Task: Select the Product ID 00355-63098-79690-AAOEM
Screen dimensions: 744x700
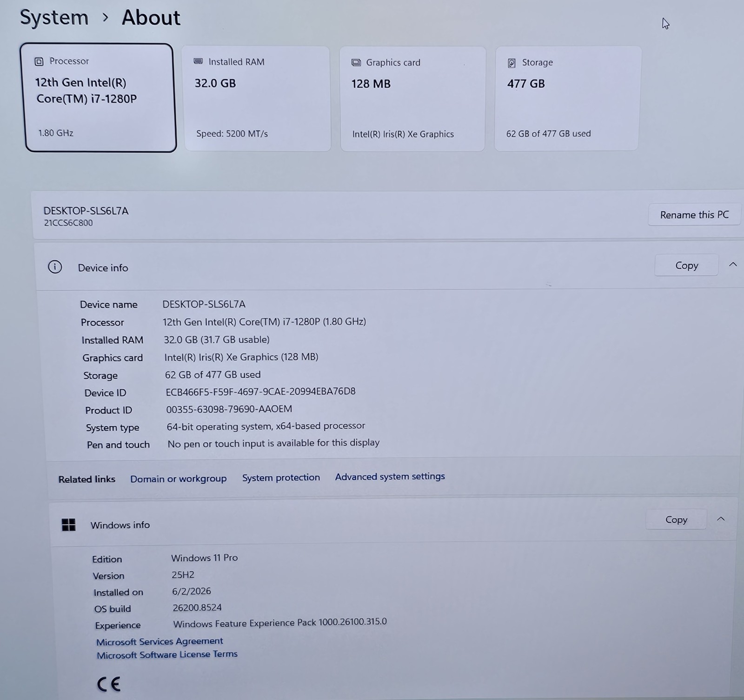Action: [x=229, y=409]
